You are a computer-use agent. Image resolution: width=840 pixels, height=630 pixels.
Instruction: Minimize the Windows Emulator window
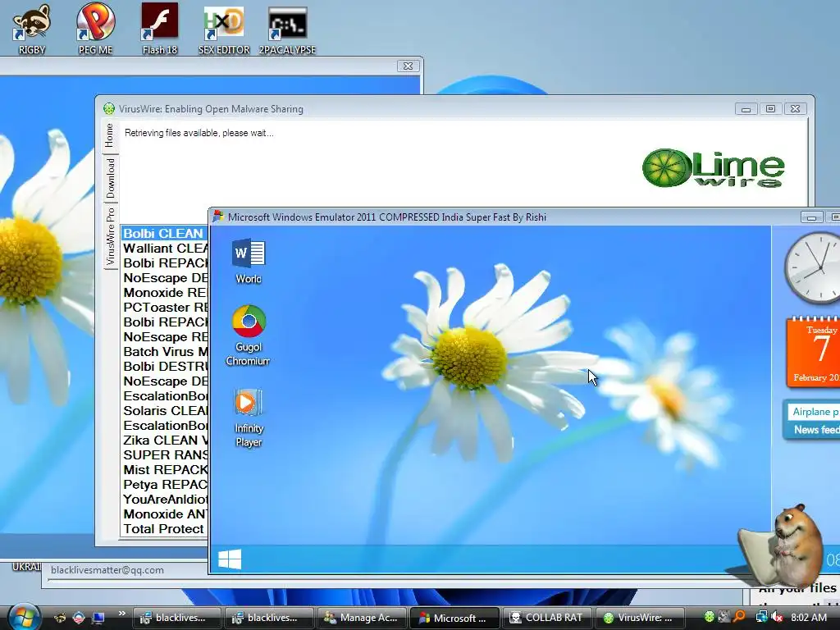[811, 217]
